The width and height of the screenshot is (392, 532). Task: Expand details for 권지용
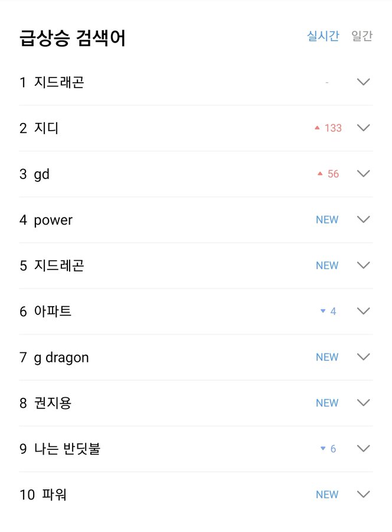[x=363, y=403]
